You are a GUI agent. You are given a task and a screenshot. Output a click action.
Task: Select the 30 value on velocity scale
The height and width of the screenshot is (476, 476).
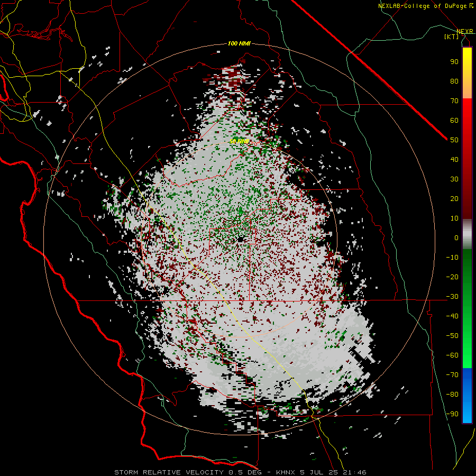454,179
